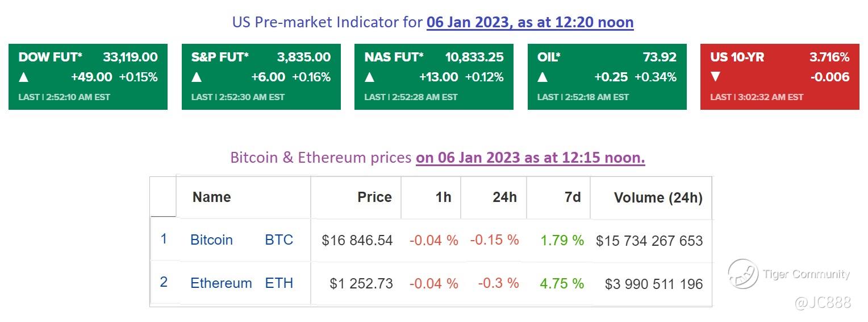
Task: Click the ETH ticker symbol
Action: point(279,283)
